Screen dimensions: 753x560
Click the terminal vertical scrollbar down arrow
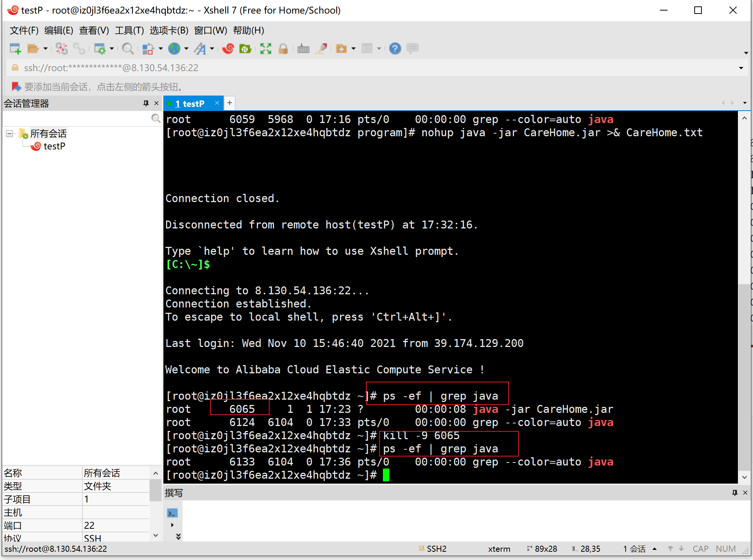click(x=744, y=477)
